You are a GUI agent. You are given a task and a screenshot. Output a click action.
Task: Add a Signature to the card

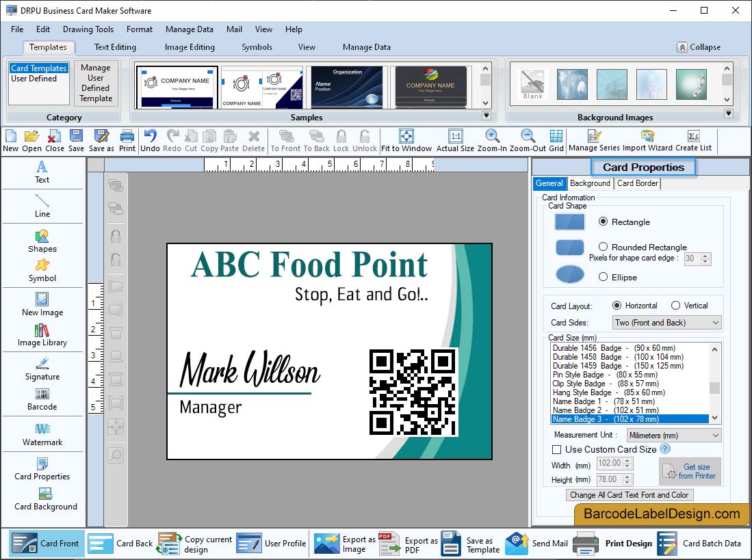[42, 369]
